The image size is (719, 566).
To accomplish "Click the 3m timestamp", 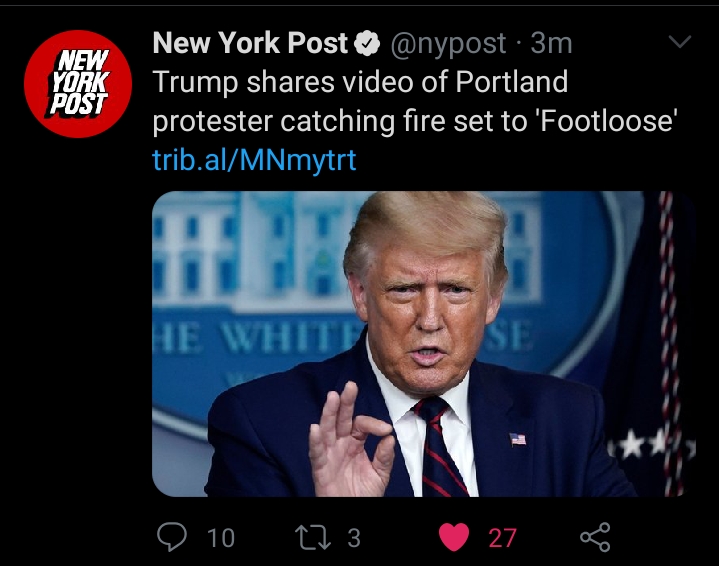I will tap(551, 44).
